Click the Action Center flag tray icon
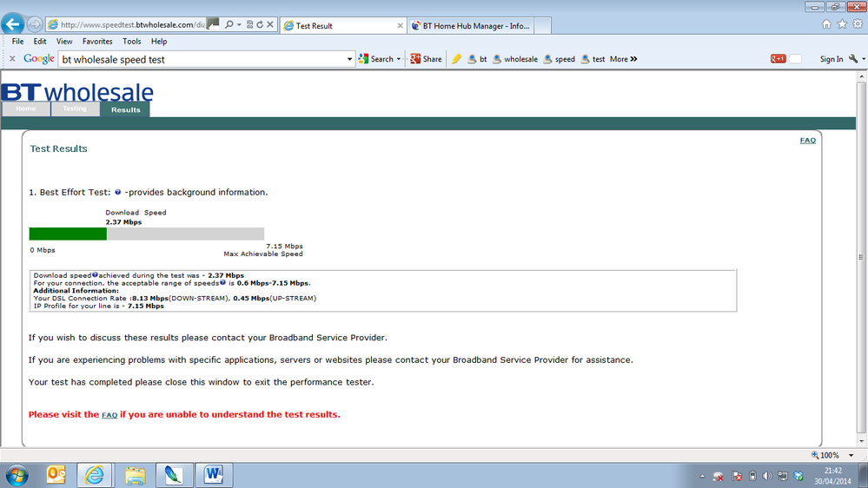Viewport: 868px width, 488px height. pos(736,476)
